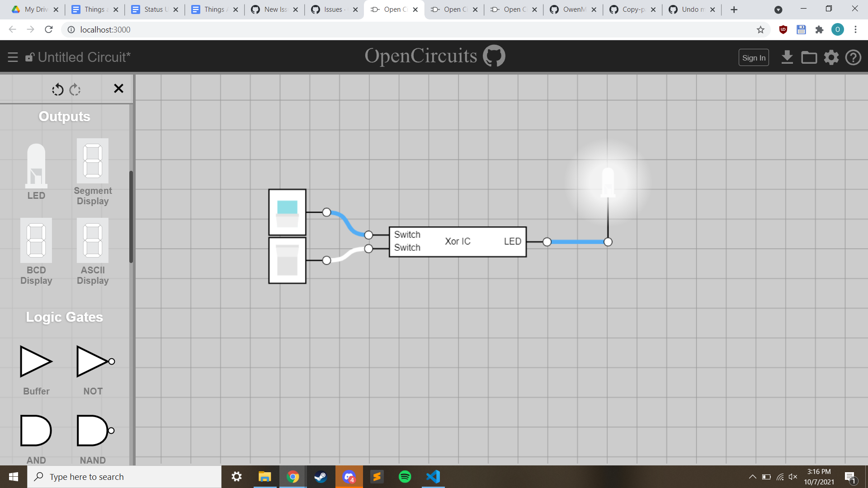Select the NOT gate
868x488 pixels.
(x=92, y=361)
